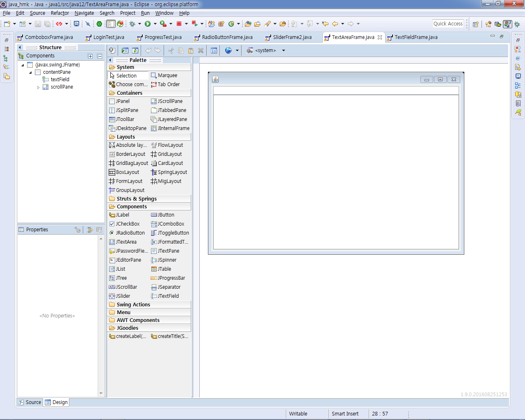Image resolution: width=525 pixels, height=420 pixels.
Task: Select the JTextArea palette component
Action: (x=123, y=242)
